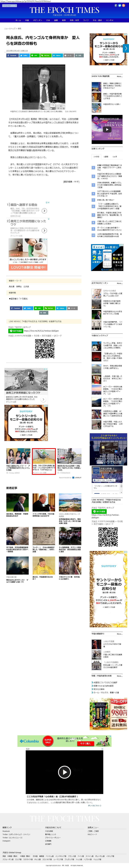Expand arrow on the 徴用工 historical photo ad

tap(44, 399)
